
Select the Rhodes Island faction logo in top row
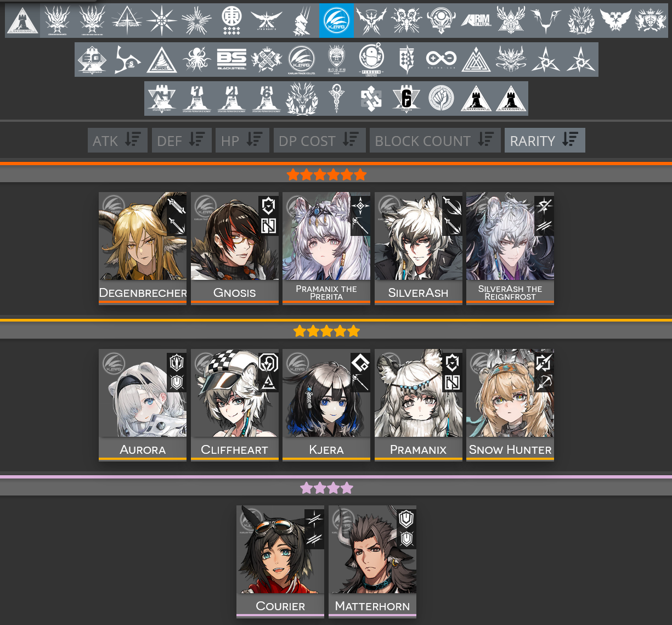click(22, 20)
